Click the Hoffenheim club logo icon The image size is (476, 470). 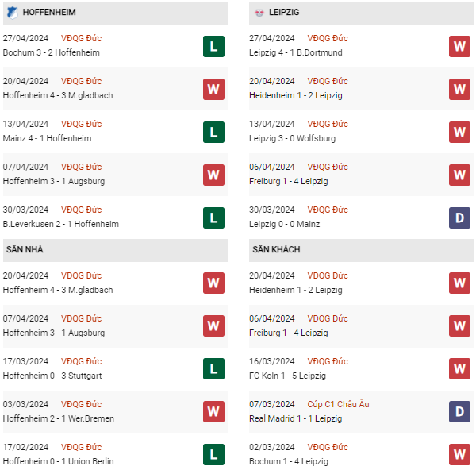[12, 13]
